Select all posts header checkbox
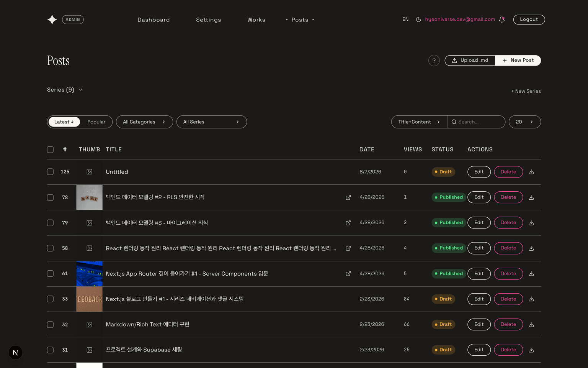Screen dimensions: 588x368 click(x=50, y=149)
